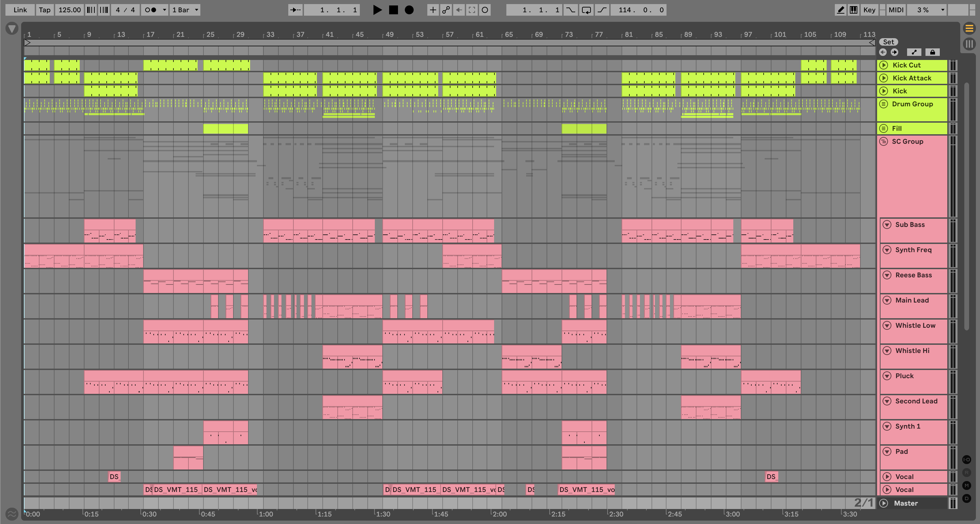Enable Draw Mode pencil

tap(840, 10)
